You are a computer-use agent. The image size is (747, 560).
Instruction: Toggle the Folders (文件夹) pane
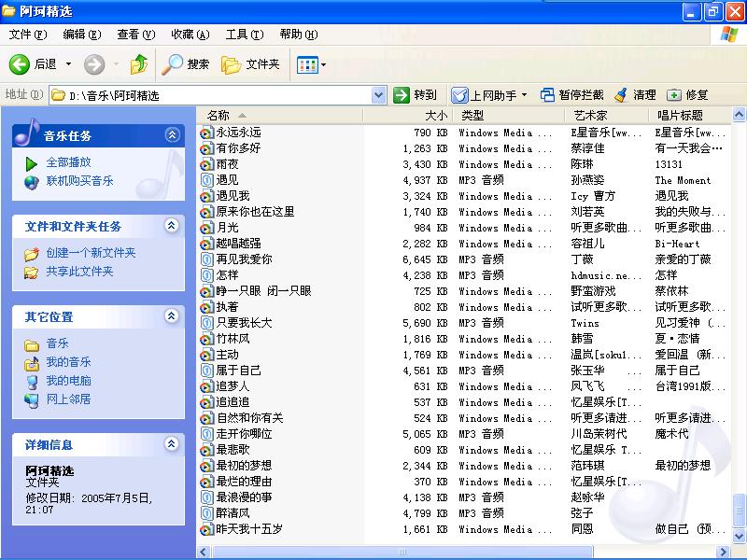click(x=250, y=64)
